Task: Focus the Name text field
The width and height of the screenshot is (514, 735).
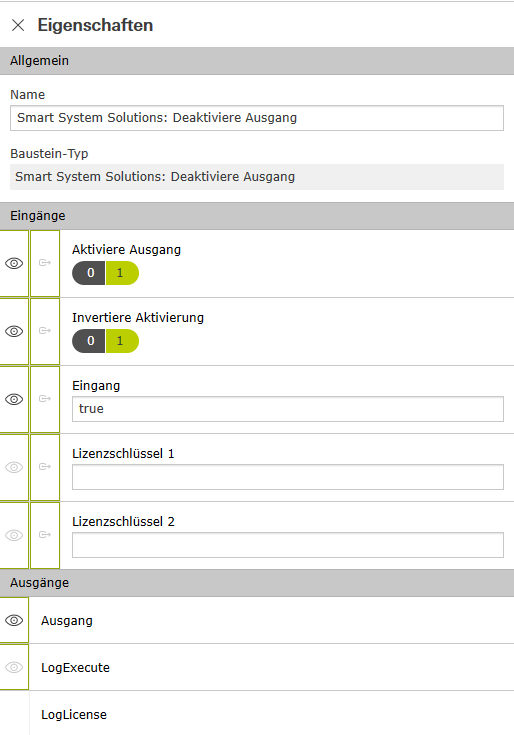Action: (x=257, y=118)
